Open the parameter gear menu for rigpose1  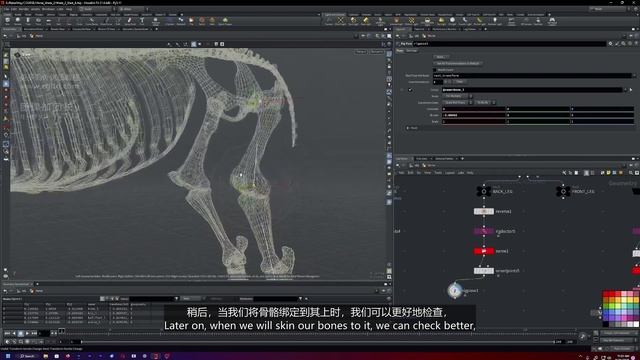[x=611, y=43]
